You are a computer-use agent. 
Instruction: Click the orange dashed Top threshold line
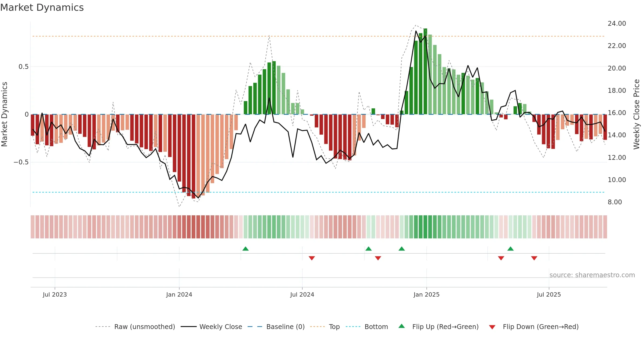(x=319, y=36)
